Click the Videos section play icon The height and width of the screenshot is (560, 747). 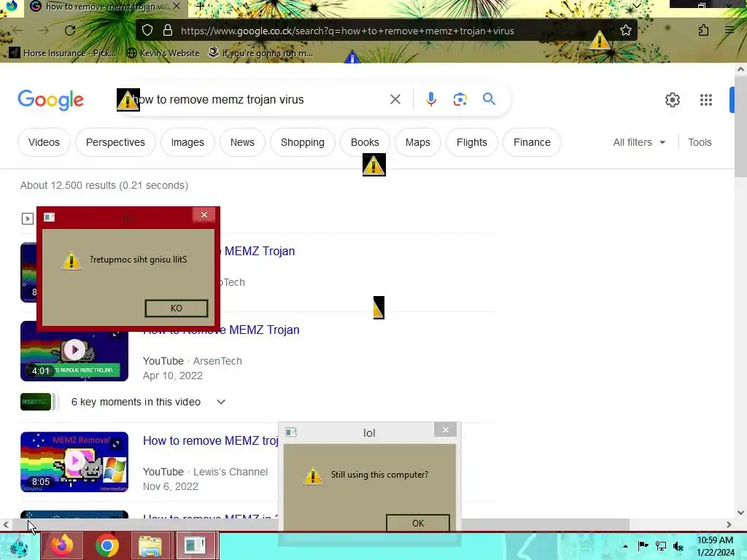coord(28,219)
